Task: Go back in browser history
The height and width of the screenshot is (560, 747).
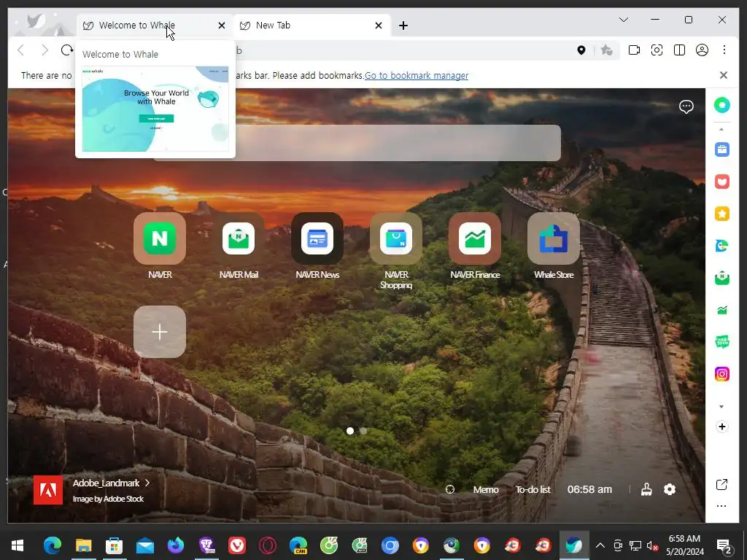Action: coord(20,50)
